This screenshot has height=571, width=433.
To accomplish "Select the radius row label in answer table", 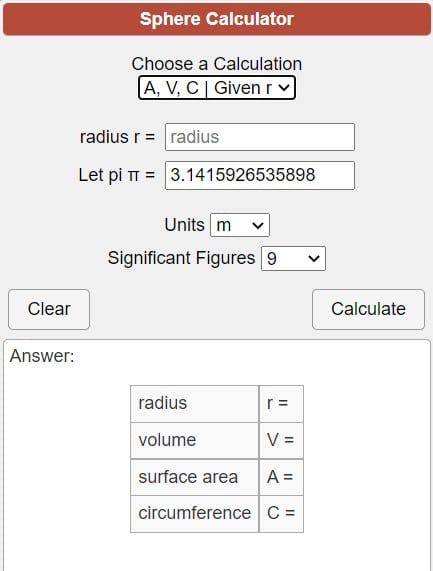I will pyautogui.click(x=194, y=404).
